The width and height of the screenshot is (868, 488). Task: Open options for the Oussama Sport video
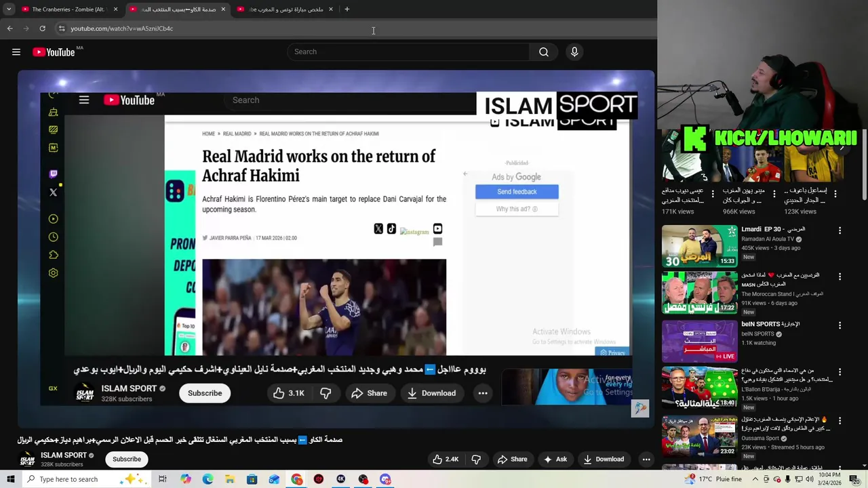(x=840, y=420)
